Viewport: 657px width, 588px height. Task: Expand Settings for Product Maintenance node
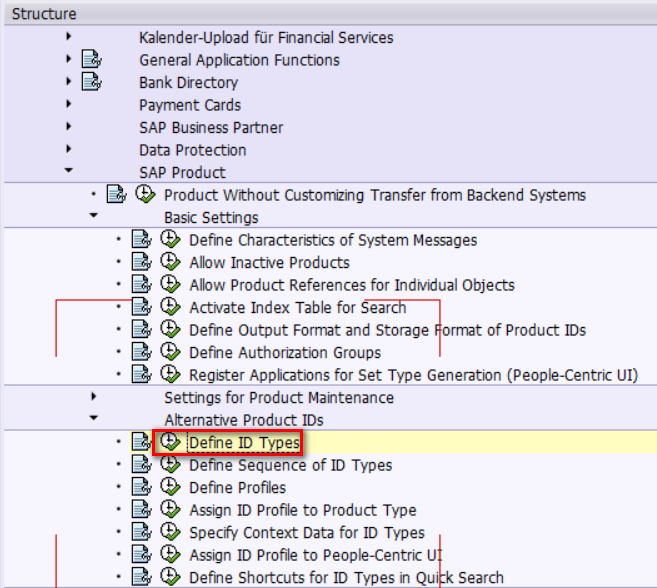[x=94, y=396]
